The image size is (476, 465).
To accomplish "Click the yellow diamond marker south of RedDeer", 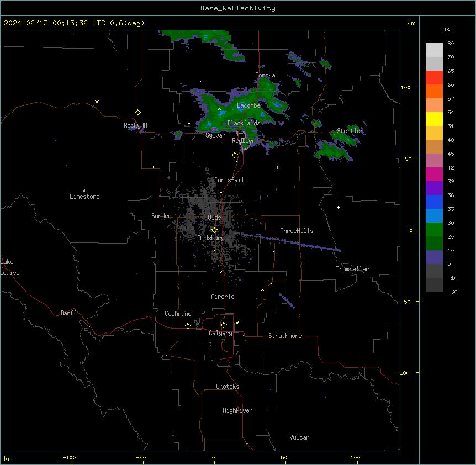I will pyautogui.click(x=235, y=155).
